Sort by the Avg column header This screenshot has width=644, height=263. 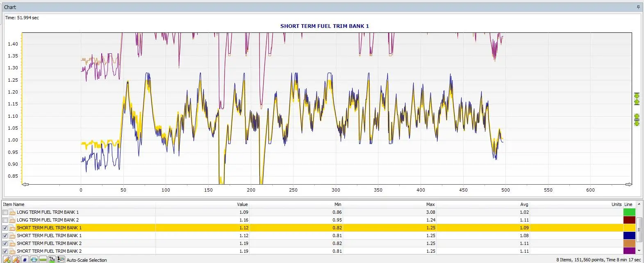point(524,204)
